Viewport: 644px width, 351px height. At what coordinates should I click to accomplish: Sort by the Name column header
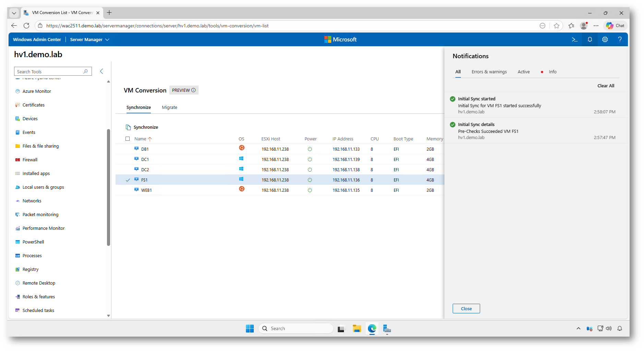click(x=140, y=139)
